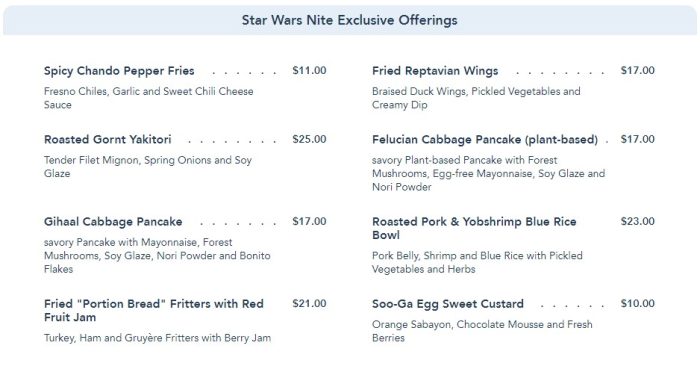Select the Spicy Chando Pepper Fries item
The height and width of the screenshot is (378, 700).
(119, 71)
